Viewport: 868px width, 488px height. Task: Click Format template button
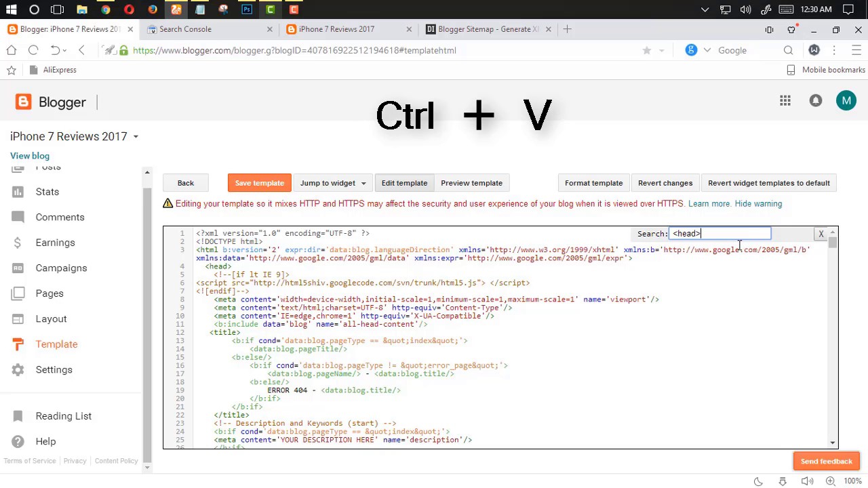(x=593, y=183)
